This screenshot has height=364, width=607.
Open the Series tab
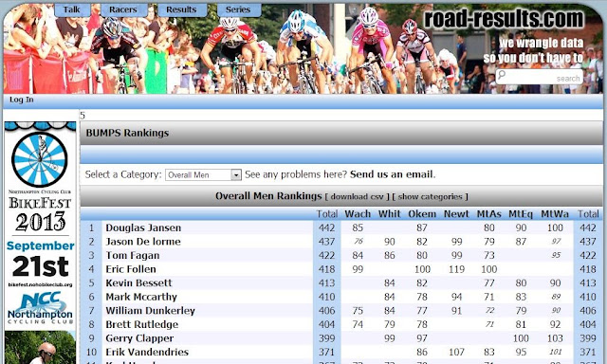(x=238, y=10)
